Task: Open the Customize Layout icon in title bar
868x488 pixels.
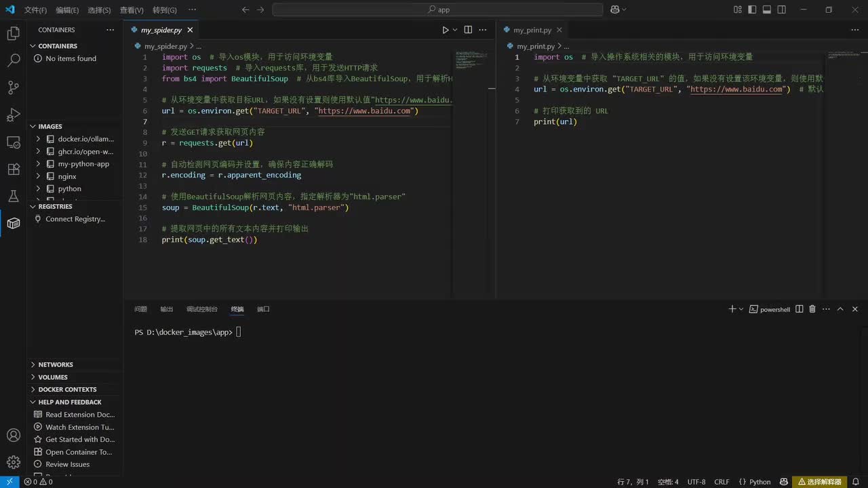Action: click(x=738, y=9)
